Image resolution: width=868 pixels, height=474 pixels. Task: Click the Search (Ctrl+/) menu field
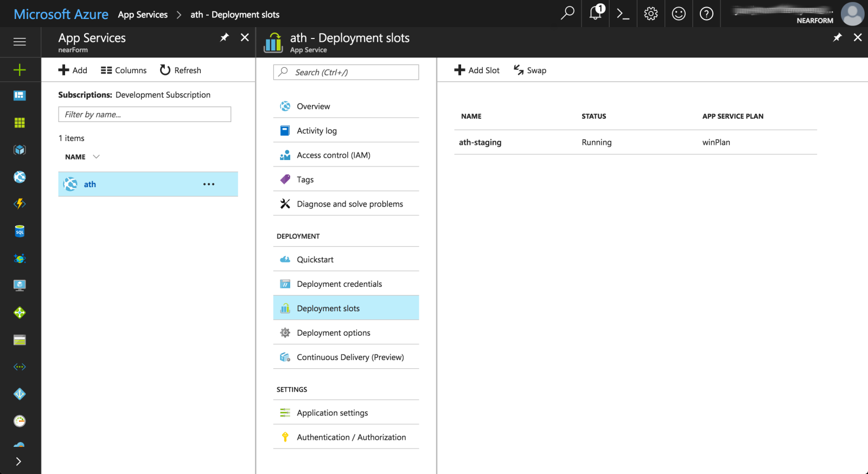(x=346, y=72)
